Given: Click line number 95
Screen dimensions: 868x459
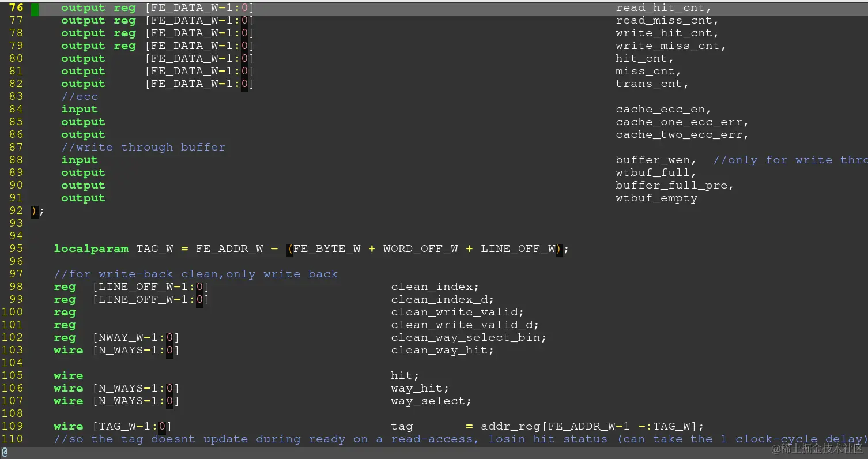Looking at the screenshot, I should (16, 249).
